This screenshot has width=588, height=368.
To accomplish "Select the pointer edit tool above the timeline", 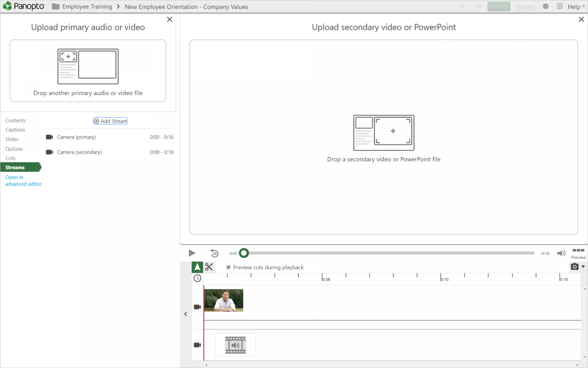I will [x=197, y=267].
